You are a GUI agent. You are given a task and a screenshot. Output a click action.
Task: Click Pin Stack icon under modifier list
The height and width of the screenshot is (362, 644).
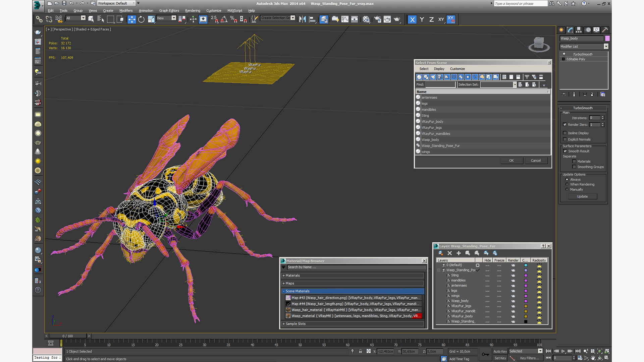pyautogui.click(x=564, y=95)
